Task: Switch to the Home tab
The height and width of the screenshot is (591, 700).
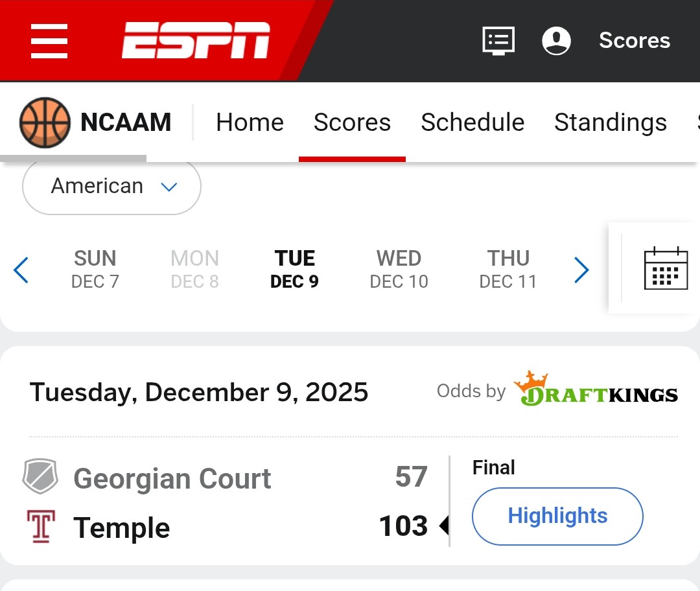Action: [250, 122]
